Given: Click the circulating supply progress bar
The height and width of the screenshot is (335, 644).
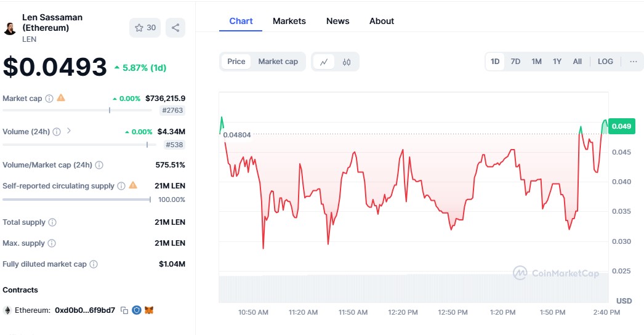Looking at the screenshot, I should (77, 200).
